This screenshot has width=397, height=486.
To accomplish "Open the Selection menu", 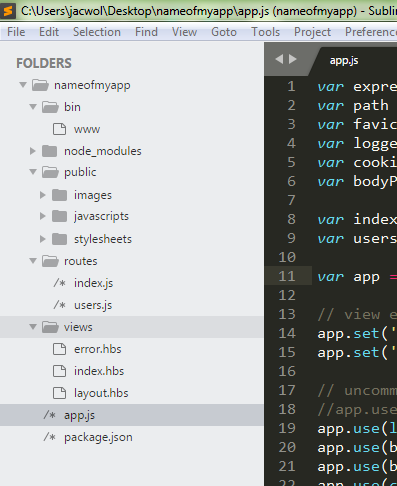I will coord(97,32).
